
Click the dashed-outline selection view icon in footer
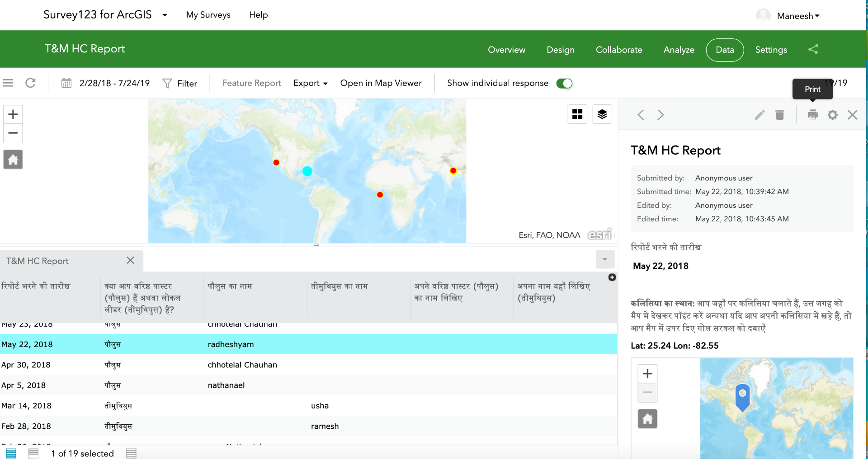pyautogui.click(x=33, y=453)
